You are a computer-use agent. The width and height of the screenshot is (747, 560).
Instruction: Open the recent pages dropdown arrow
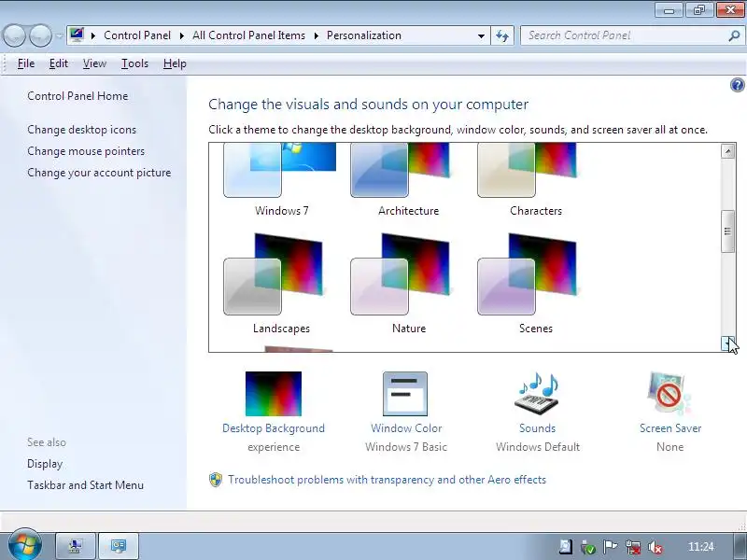[59, 35]
